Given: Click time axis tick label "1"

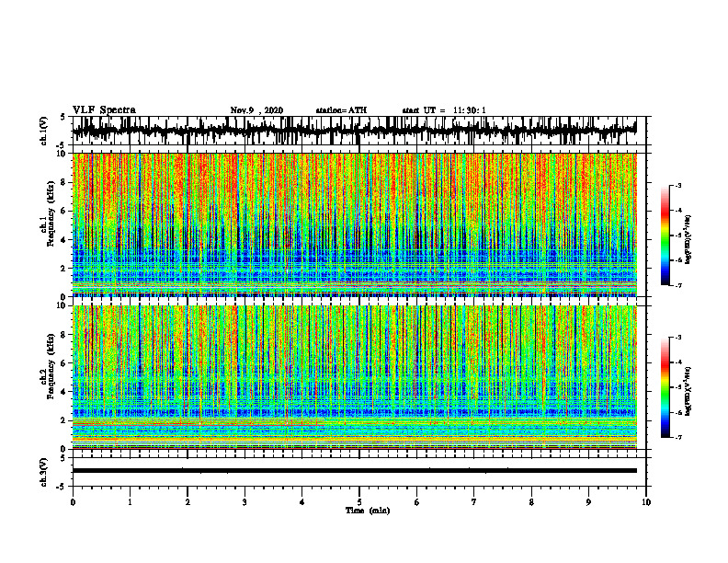Looking at the screenshot, I should (130, 502).
